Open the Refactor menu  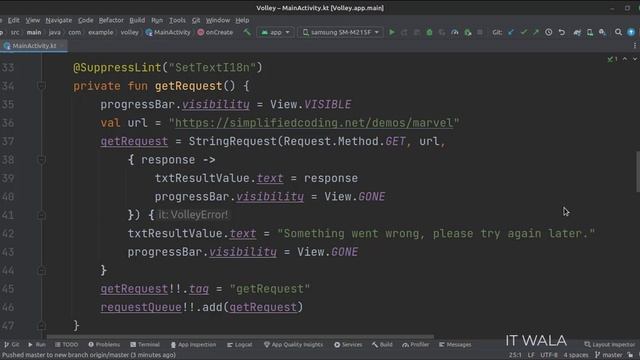(111, 20)
